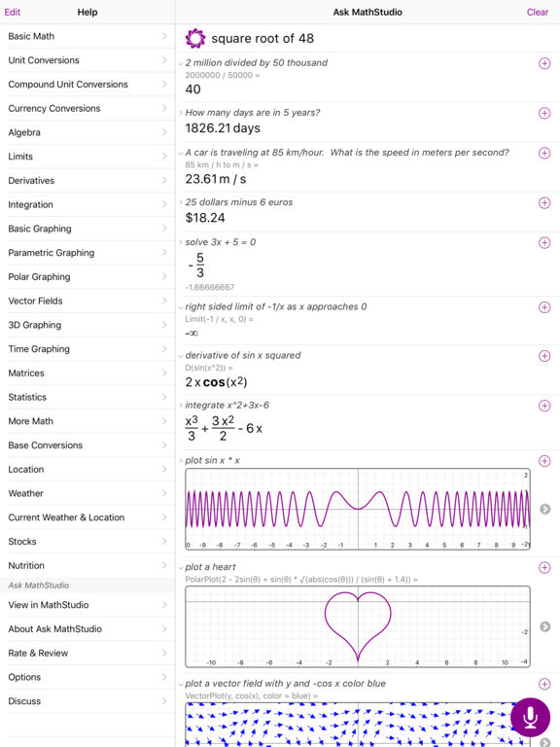The image size is (560, 747).
Task: Tap plus icon for 'integrate x^2+3x-6'
Action: (x=544, y=406)
